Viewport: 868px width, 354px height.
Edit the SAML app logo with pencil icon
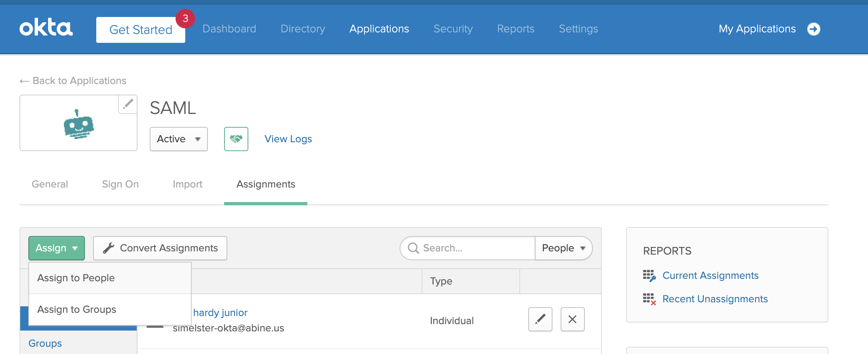128,104
